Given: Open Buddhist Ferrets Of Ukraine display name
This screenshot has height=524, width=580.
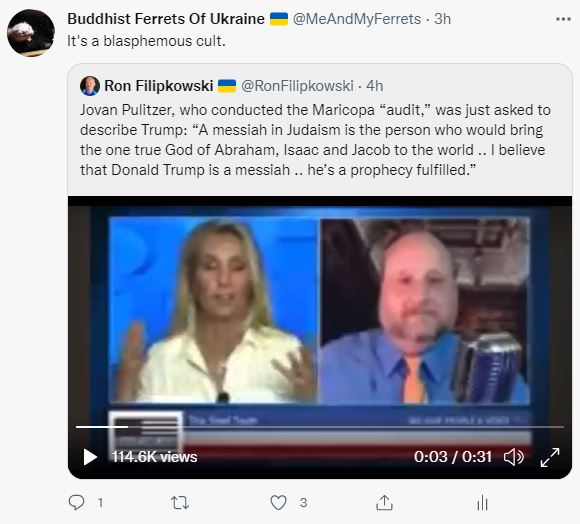Looking at the screenshot, I should (166, 19).
